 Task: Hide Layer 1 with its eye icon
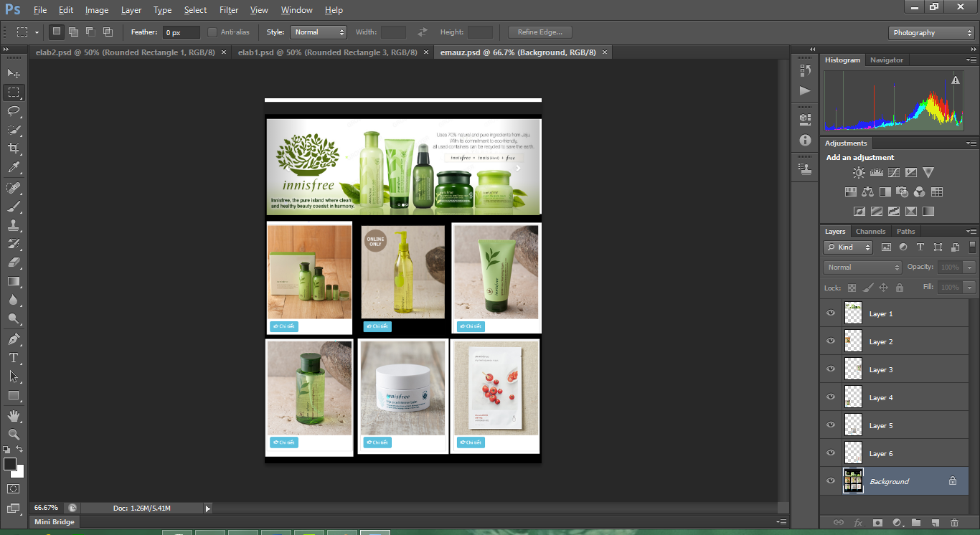[831, 313]
